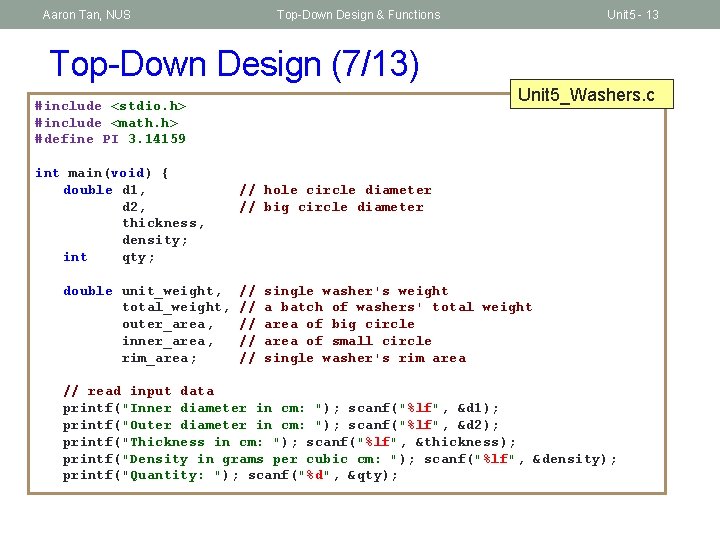
Task: Click the printf "Inner diameter in cm: " statement
Action: (x=201, y=408)
